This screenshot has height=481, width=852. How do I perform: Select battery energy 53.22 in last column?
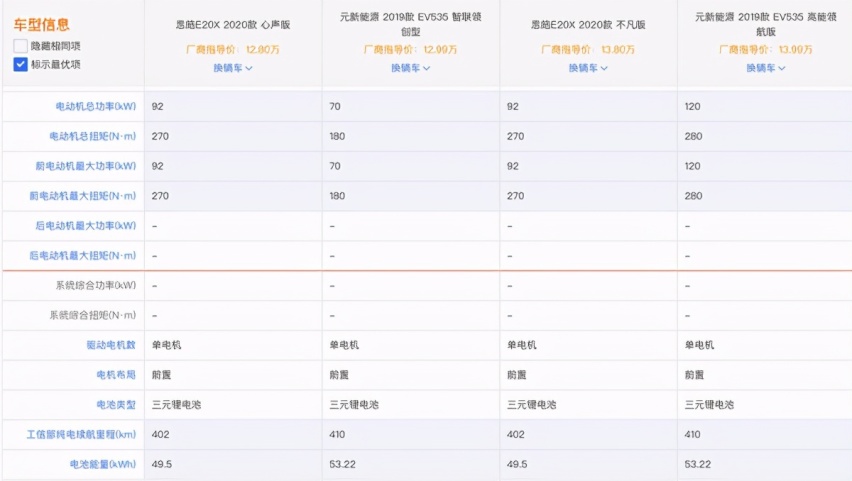click(x=698, y=465)
